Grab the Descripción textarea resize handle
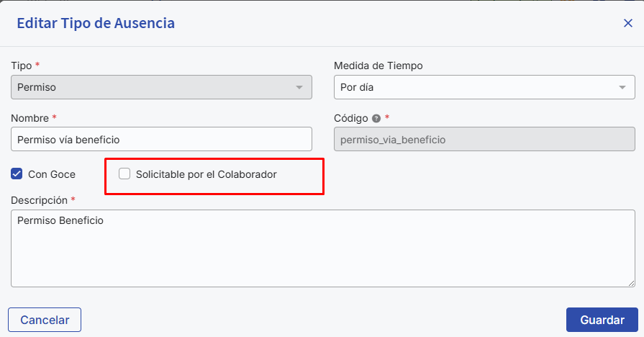The height and width of the screenshot is (337, 644). [631, 283]
